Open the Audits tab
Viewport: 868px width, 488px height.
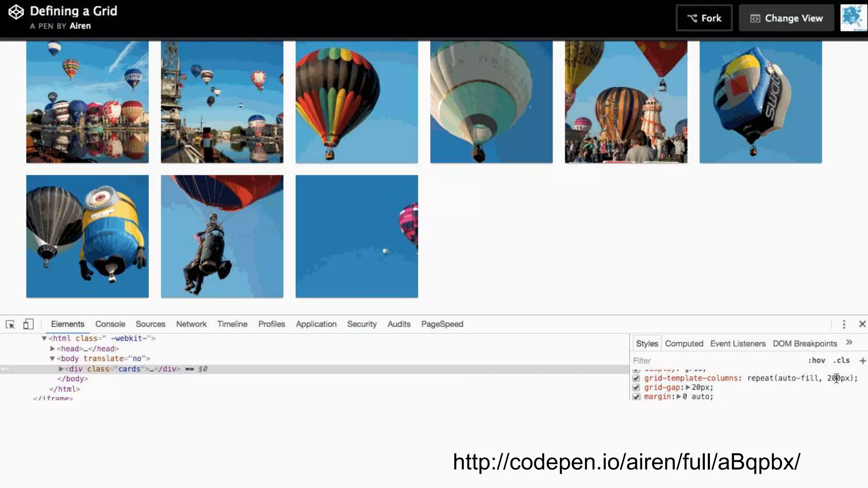point(399,324)
